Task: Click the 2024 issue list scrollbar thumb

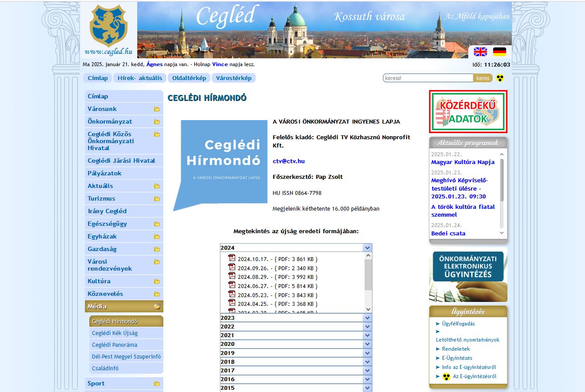Action: click(x=368, y=275)
